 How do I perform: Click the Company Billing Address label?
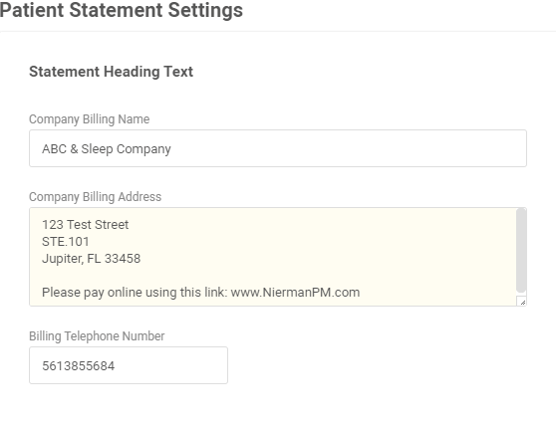click(95, 197)
